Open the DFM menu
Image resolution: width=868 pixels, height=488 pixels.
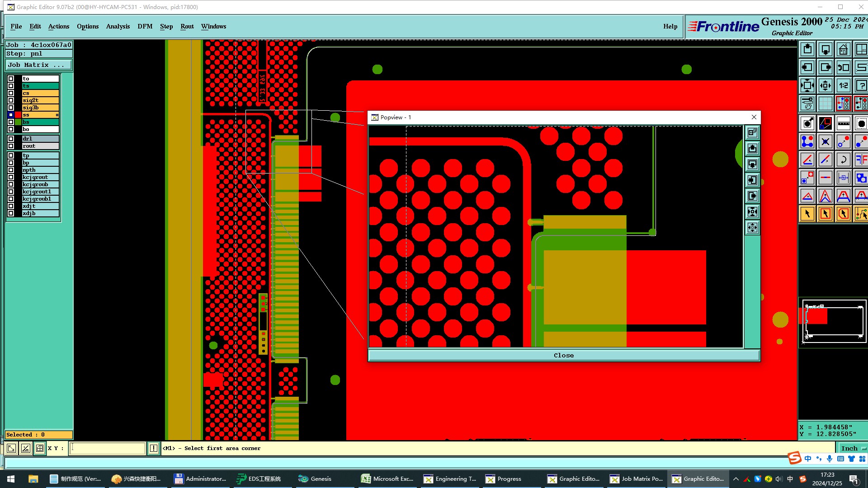(145, 26)
